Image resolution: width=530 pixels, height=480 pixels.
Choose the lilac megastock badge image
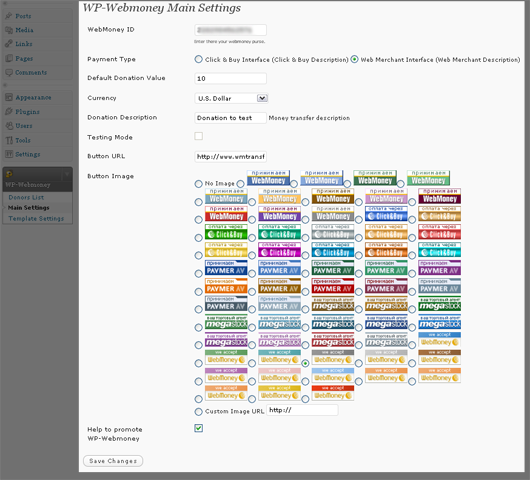280,340
